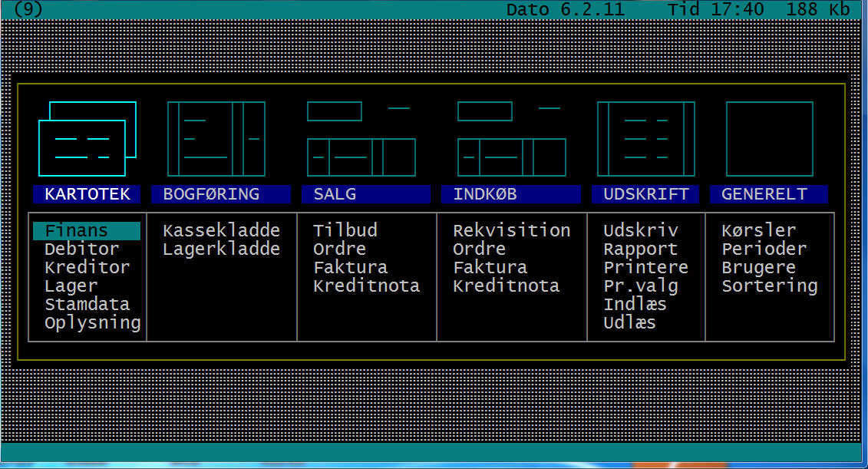The width and height of the screenshot is (868, 469).
Task: Open Printere in the Udskrift column
Action: 645,268
